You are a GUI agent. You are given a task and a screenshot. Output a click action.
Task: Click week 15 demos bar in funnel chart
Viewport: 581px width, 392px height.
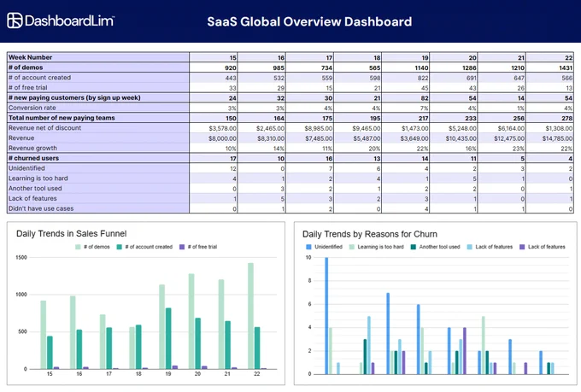coord(44,335)
